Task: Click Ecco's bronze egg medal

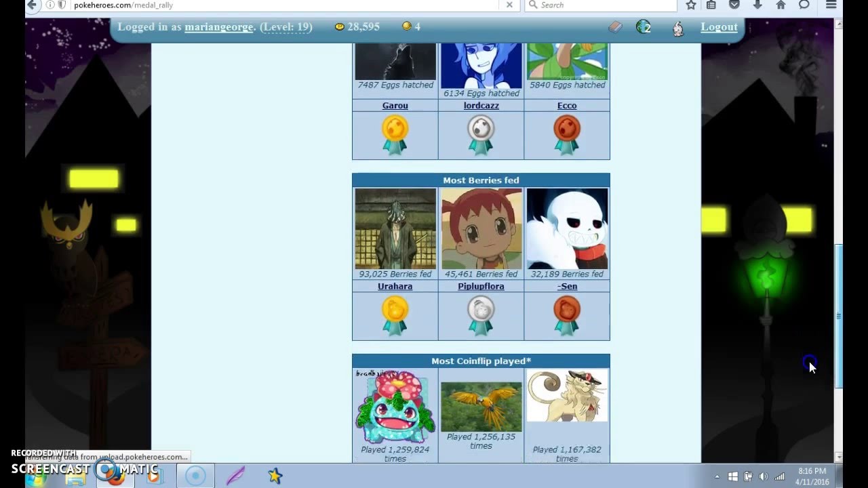Action: (567, 135)
